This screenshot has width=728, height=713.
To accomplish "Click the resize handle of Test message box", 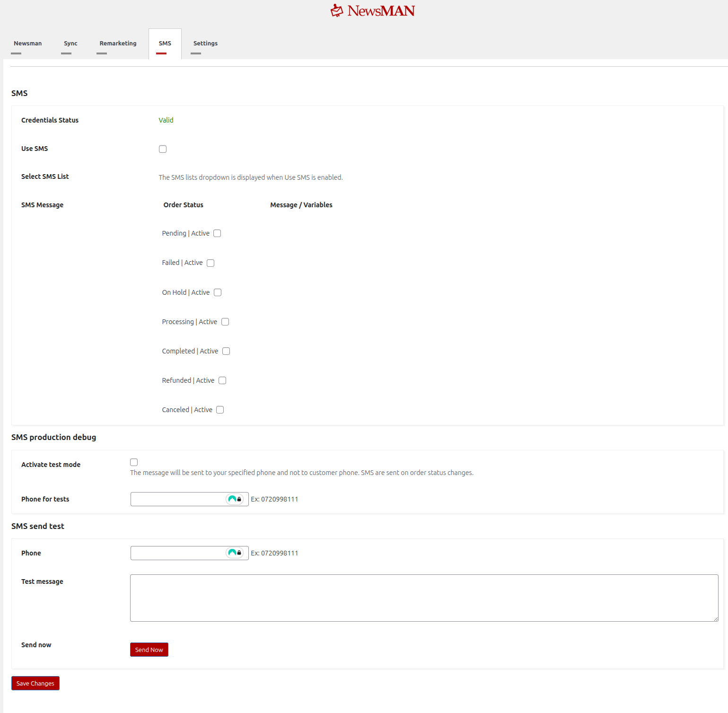I will point(716,619).
